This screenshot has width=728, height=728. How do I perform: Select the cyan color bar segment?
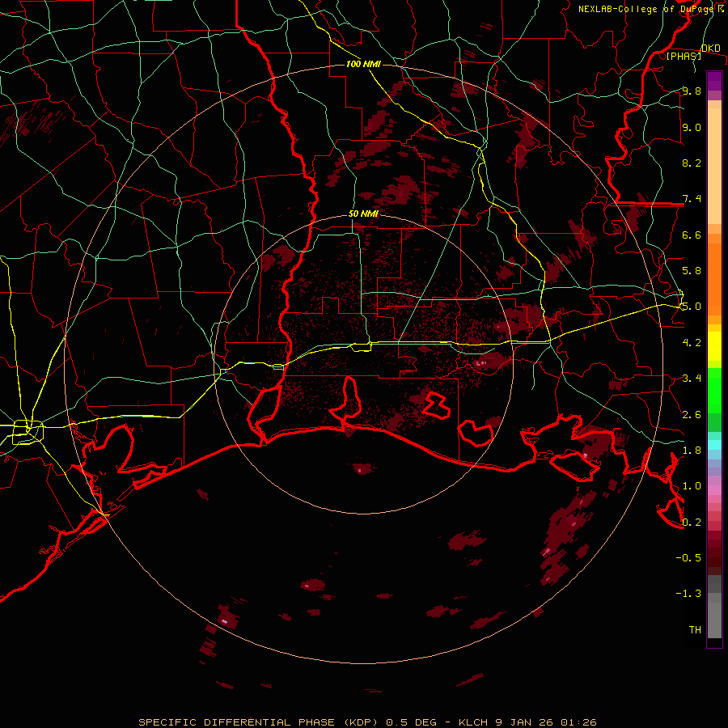[714, 444]
